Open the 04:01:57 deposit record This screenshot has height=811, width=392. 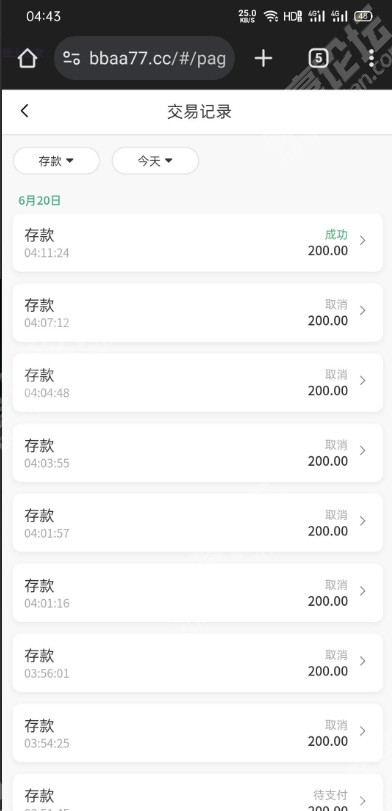coord(198,522)
